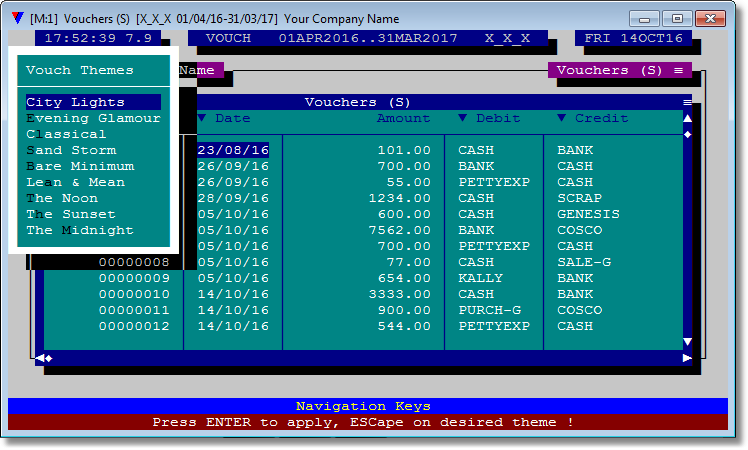Click the diamond thumb on vertical scrollbar

click(687, 135)
